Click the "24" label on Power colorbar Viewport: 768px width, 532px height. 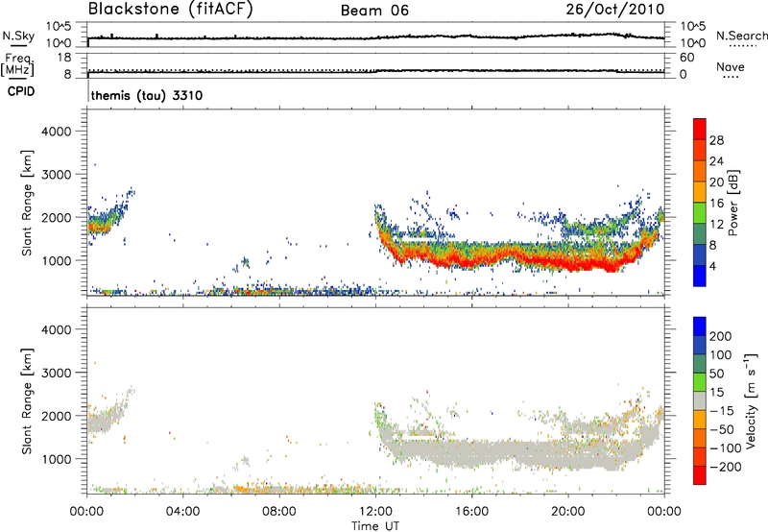[x=716, y=161]
